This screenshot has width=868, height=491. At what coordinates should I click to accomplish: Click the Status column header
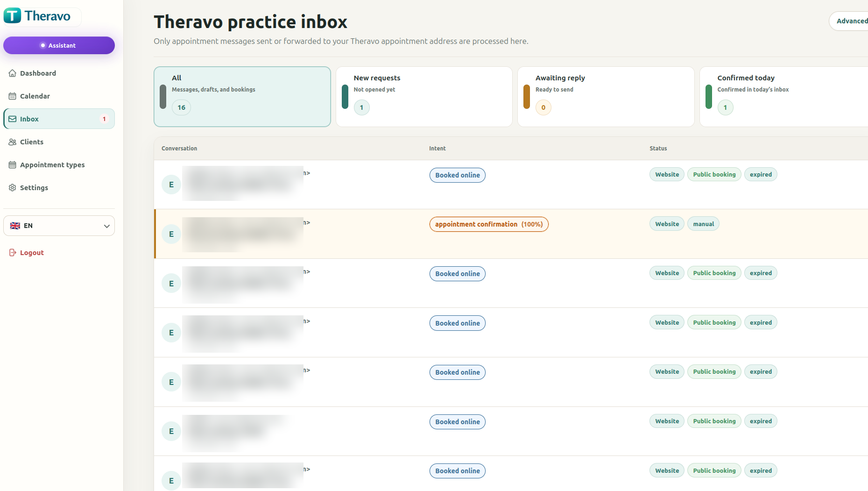tap(658, 149)
